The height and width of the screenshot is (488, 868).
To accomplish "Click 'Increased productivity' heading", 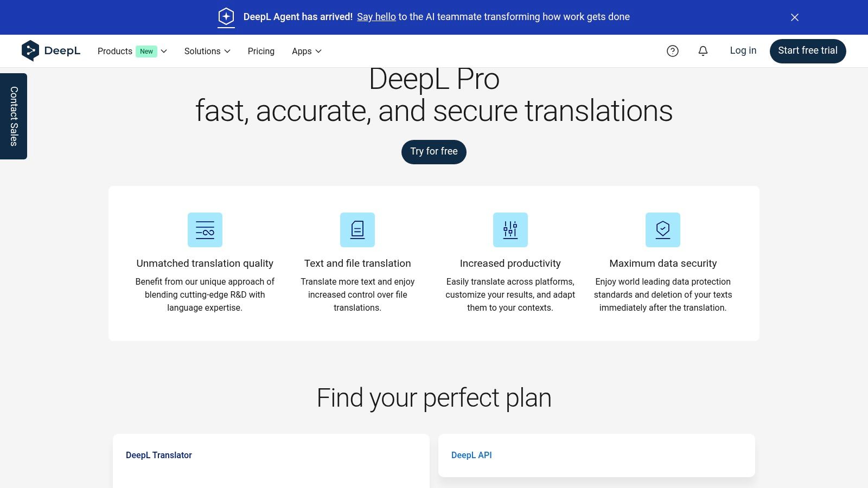I will pos(510,264).
